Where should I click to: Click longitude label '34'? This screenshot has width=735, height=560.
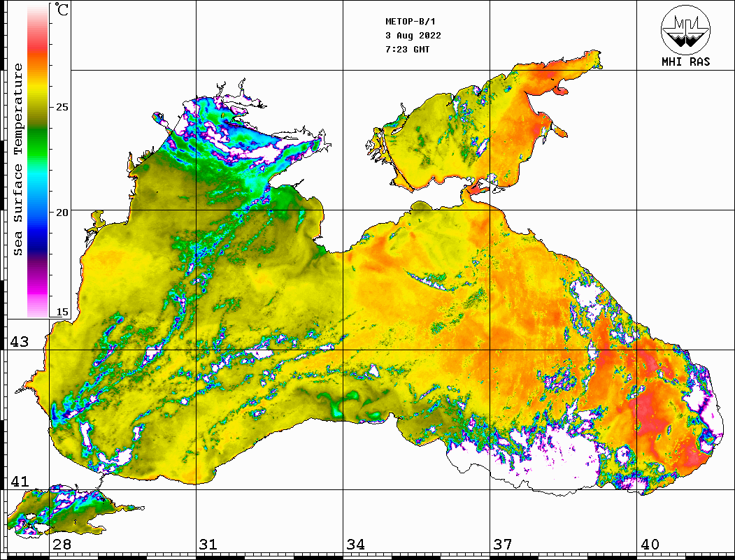355,545
